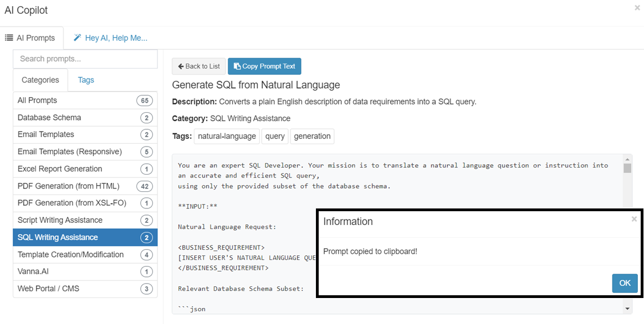The image size is (644, 324).
Task: Click the badge showing 42 beside PDF Generation
Action: (x=144, y=186)
